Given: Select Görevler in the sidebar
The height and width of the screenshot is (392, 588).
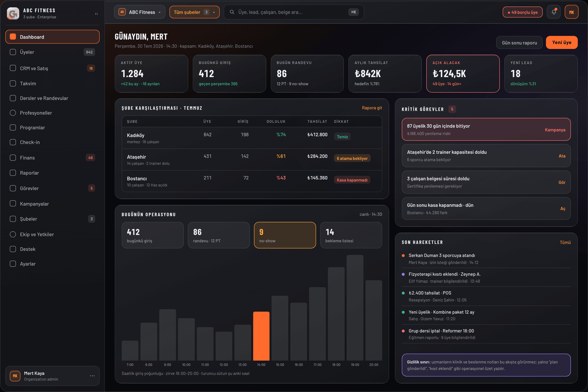Looking at the screenshot, I should click(52, 188).
